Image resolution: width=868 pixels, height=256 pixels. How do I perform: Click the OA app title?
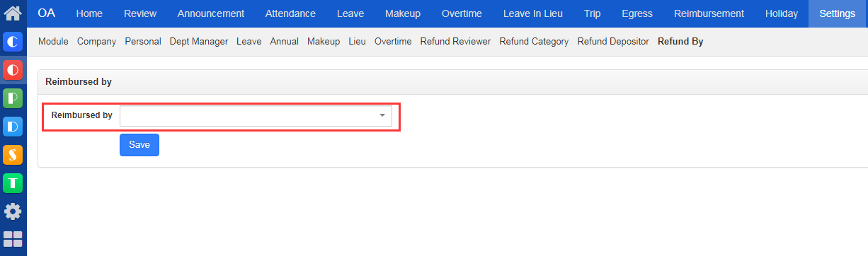[47, 13]
